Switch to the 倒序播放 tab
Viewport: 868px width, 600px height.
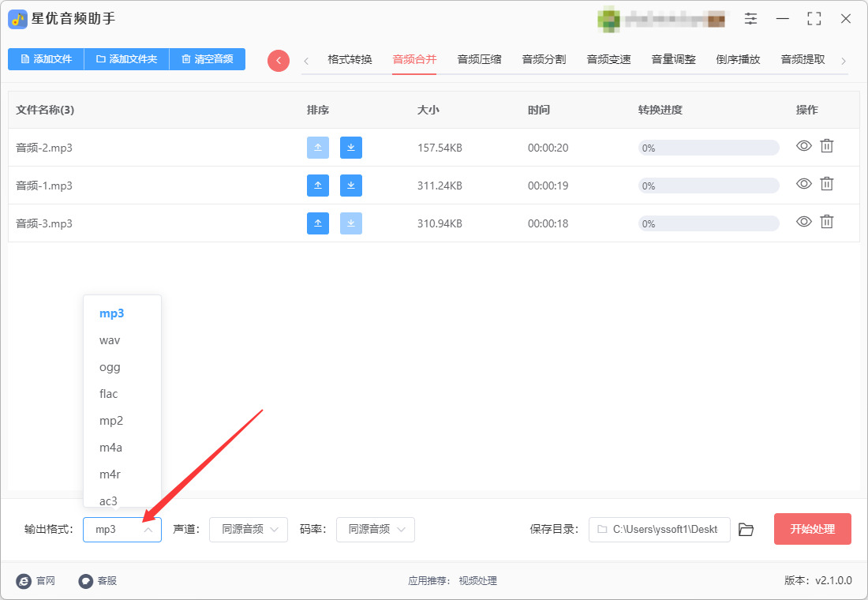(739, 59)
